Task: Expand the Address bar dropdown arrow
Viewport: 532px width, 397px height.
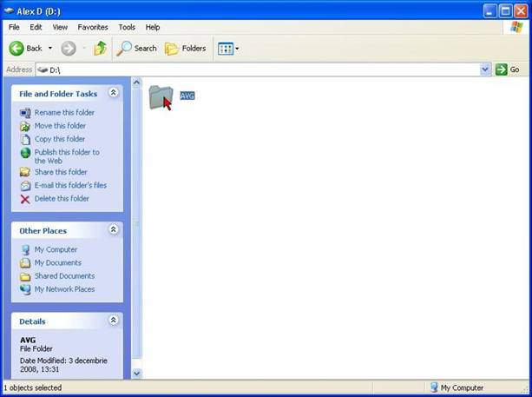Action: [485, 69]
